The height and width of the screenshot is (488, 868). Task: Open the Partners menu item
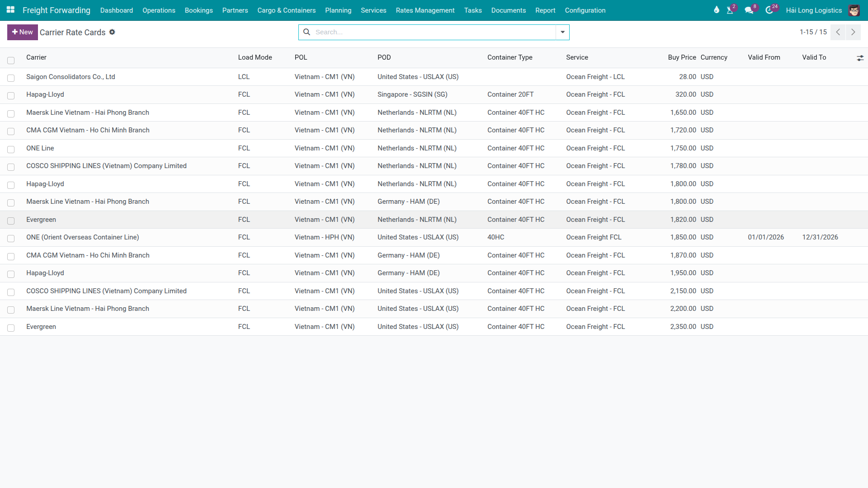[x=235, y=10]
